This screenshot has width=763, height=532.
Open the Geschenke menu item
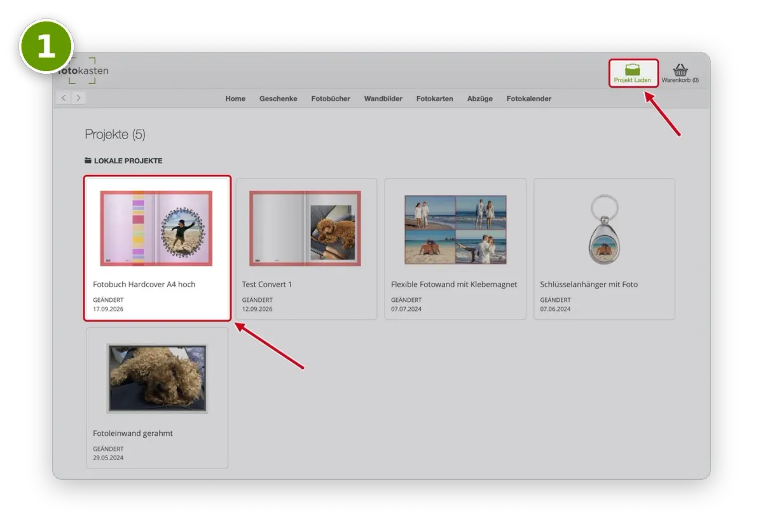pyautogui.click(x=278, y=99)
